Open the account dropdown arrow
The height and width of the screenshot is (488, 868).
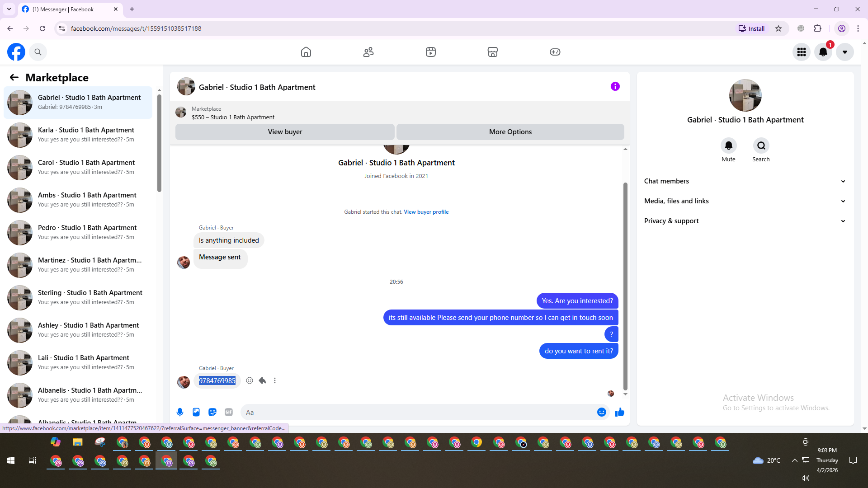click(x=845, y=52)
